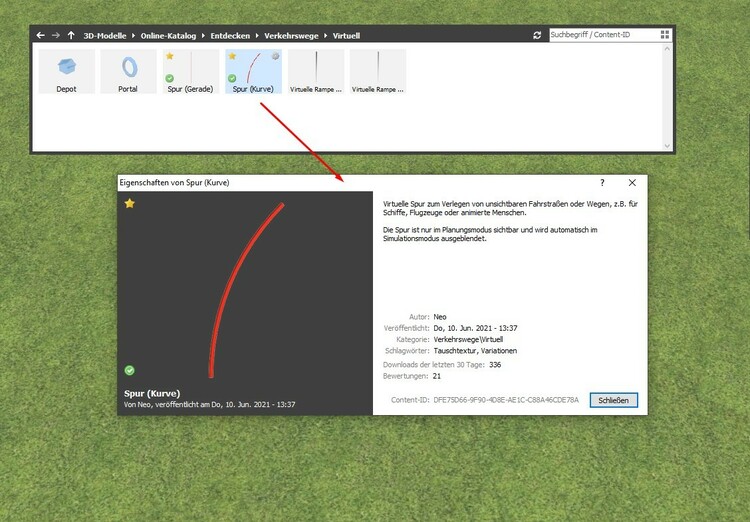The width and height of the screenshot is (750, 522).
Task: Switch catalog view with the grid icon
Action: [665, 34]
